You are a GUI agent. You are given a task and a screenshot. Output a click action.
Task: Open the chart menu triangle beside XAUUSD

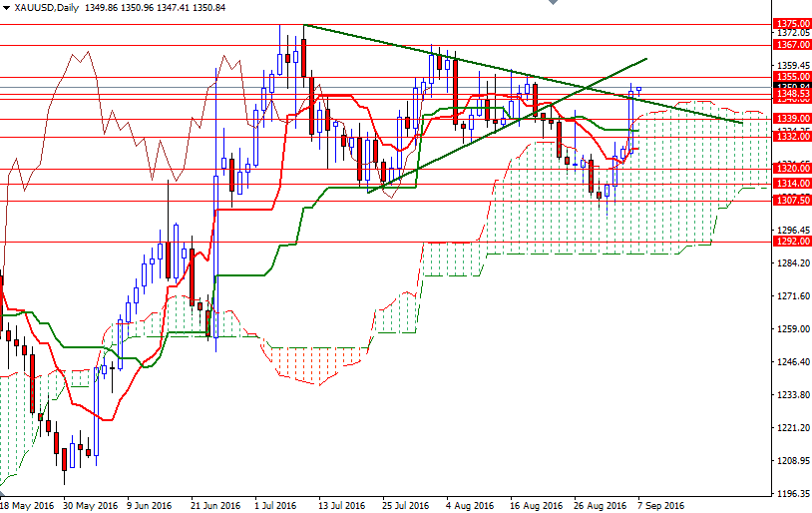[6, 8]
